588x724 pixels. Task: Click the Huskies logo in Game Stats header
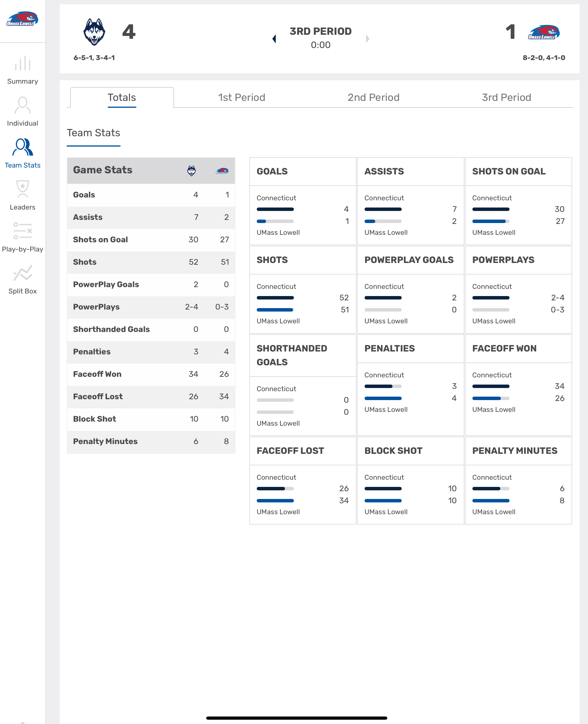coord(191,171)
